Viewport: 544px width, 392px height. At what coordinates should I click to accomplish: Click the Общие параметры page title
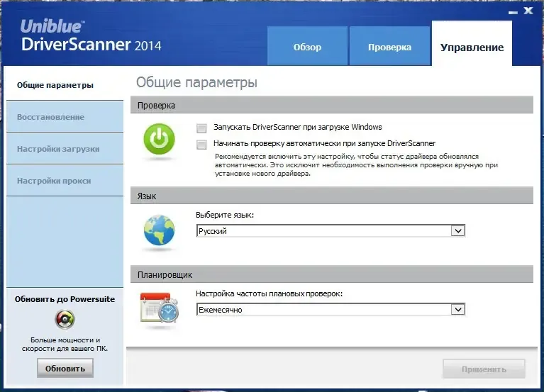pos(196,82)
